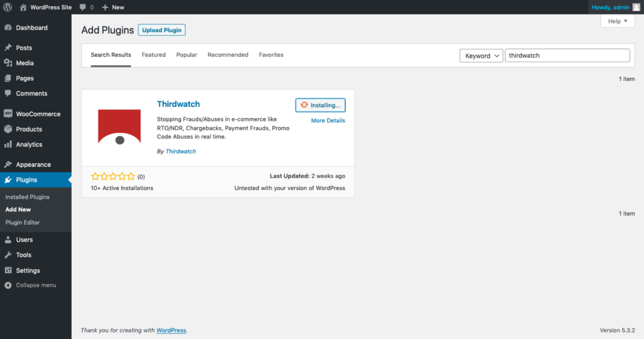Click the home icon beside WordPress Site
The image size is (644, 339).
tap(23, 7)
